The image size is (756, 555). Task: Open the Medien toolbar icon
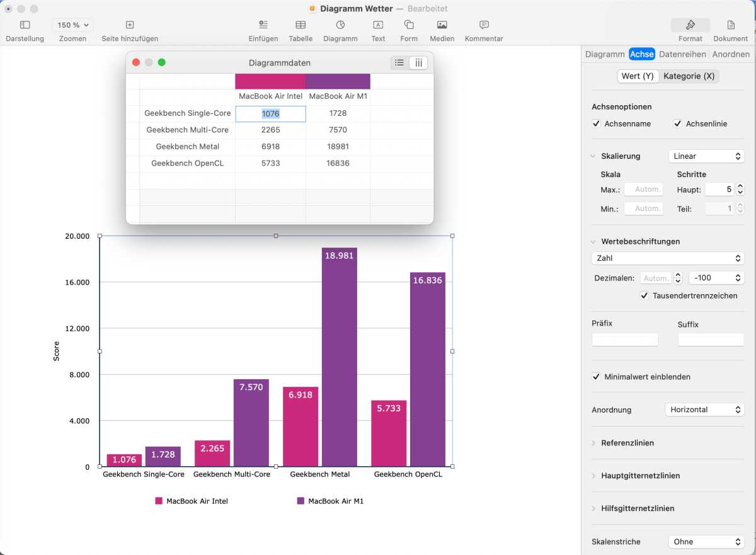pyautogui.click(x=442, y=25)
